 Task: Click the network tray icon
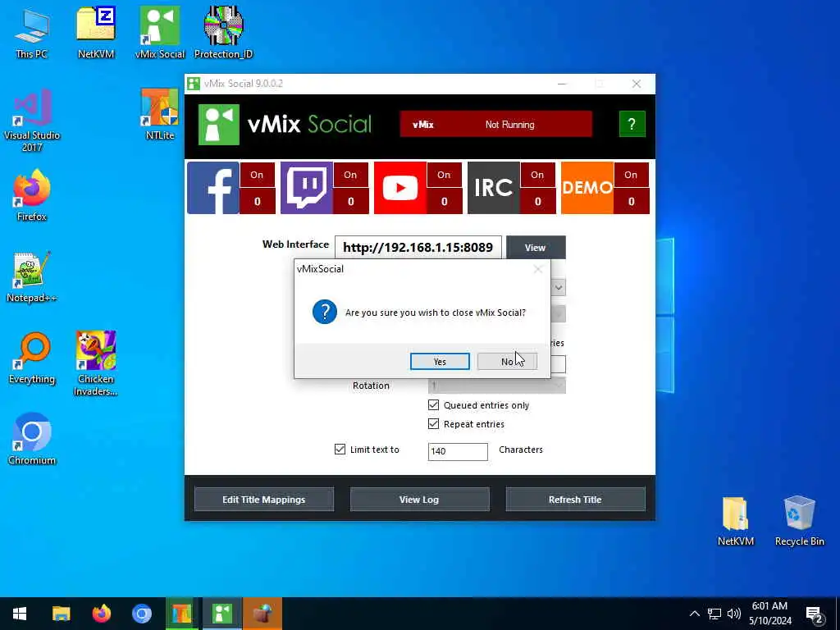pyautogui.click(x=714, y=614)
